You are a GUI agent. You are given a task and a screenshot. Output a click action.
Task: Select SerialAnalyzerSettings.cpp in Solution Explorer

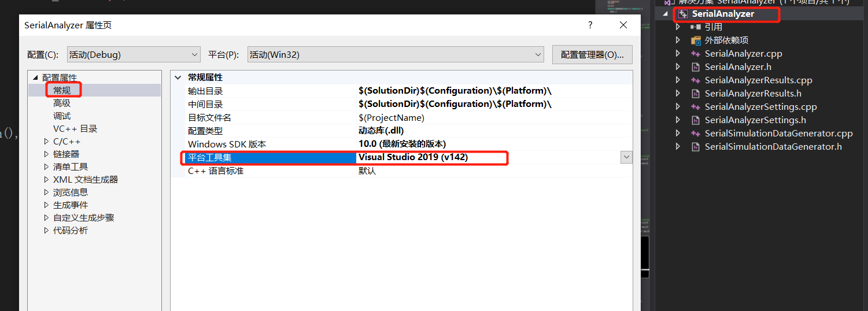(x=760, y=107)
